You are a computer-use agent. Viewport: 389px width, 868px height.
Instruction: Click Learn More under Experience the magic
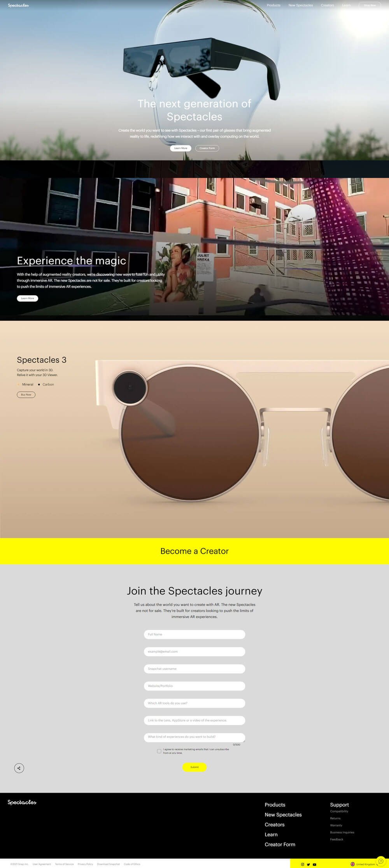27,298
